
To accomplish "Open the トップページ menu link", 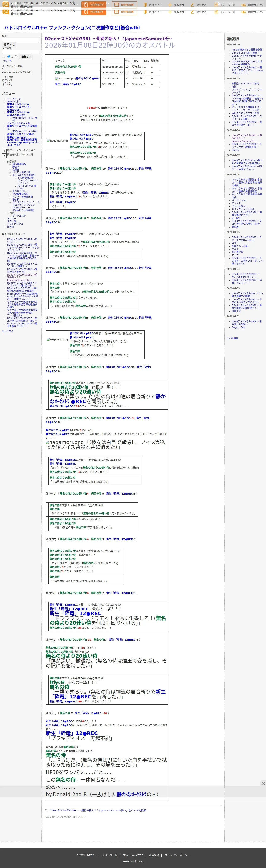I will [14, 99].
